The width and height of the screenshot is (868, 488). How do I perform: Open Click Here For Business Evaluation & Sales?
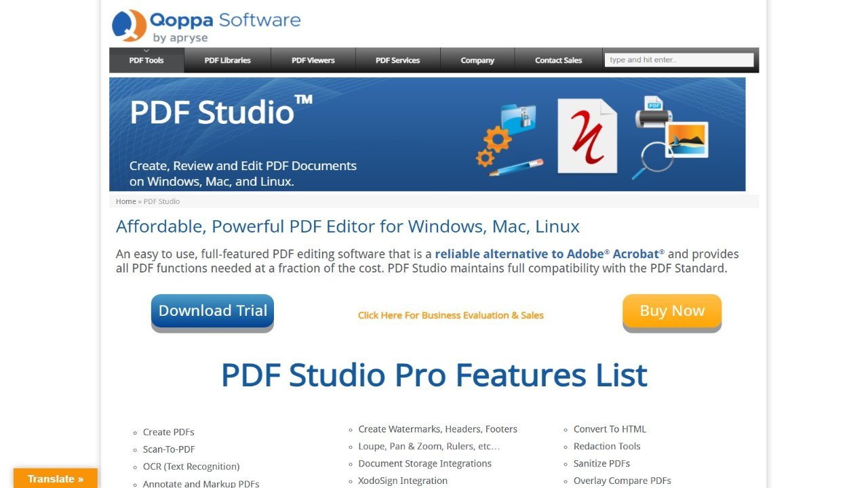tap(451, 315)
